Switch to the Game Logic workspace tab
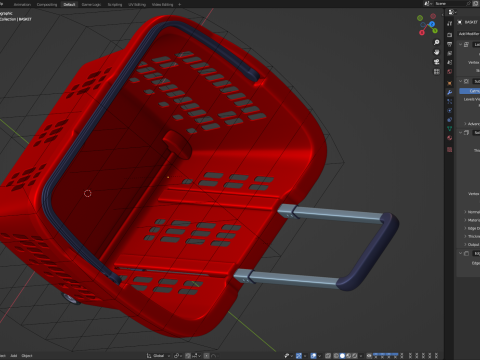The height and width of the screenshot is (360, 480). coord(91,4)
